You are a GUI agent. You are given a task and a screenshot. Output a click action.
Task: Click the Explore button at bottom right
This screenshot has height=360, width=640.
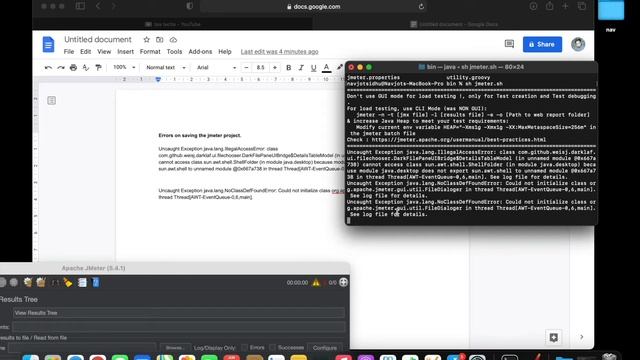(554, 338)
